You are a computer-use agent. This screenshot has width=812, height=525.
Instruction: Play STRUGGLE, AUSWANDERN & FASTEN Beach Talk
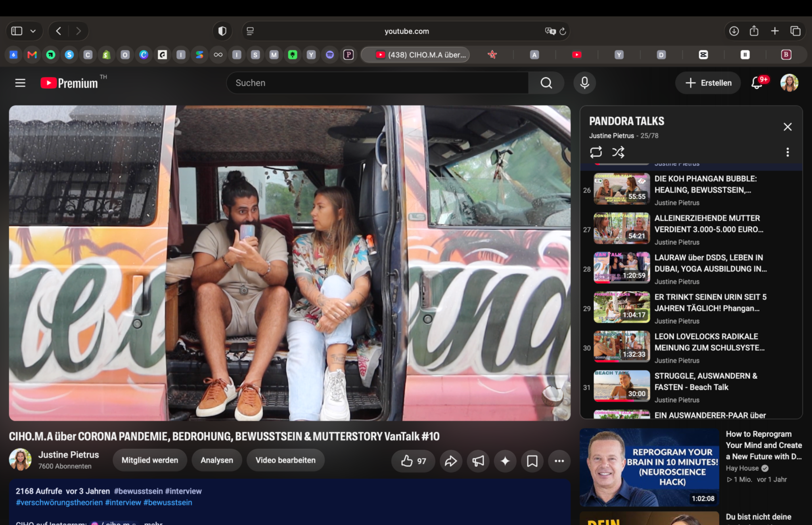pos(691,387)
